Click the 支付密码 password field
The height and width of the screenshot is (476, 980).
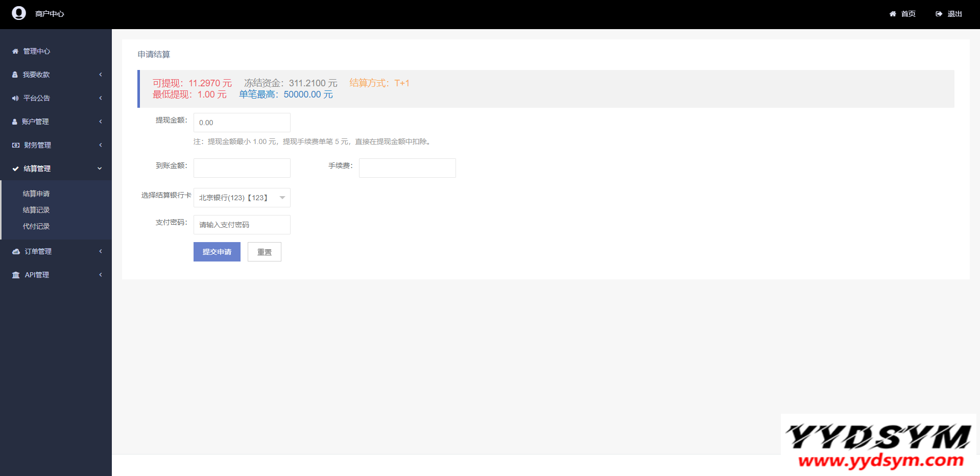[242, 225]
